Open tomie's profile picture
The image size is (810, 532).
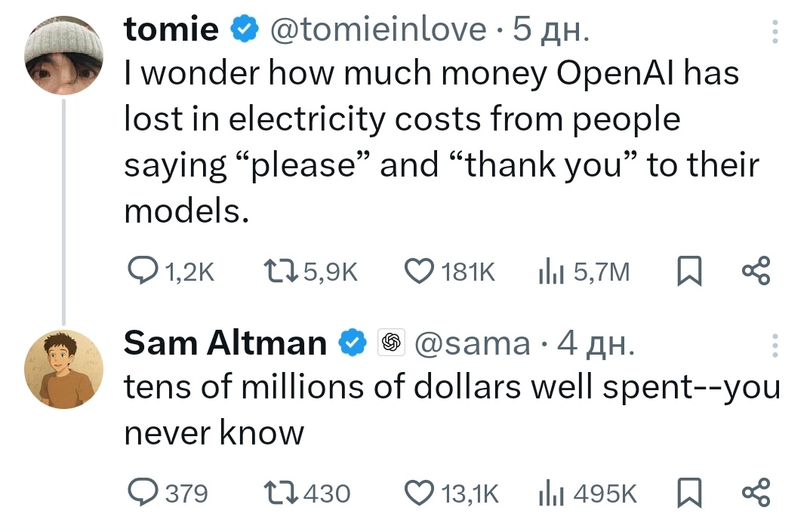63,57
